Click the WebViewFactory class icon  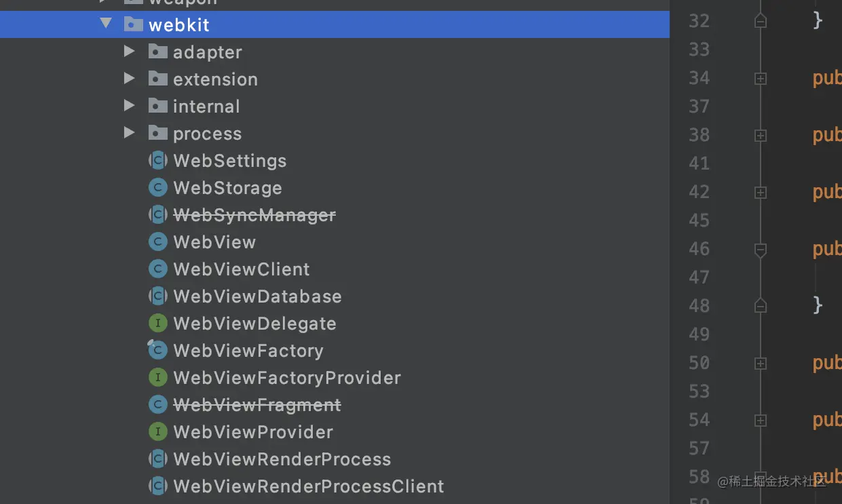click(157, 351)
